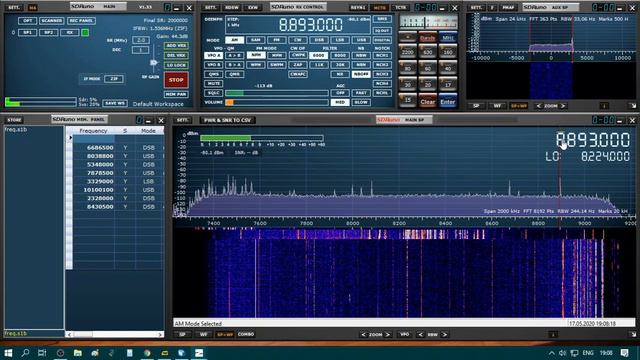Click the ADD VRX button

point(176,46)
